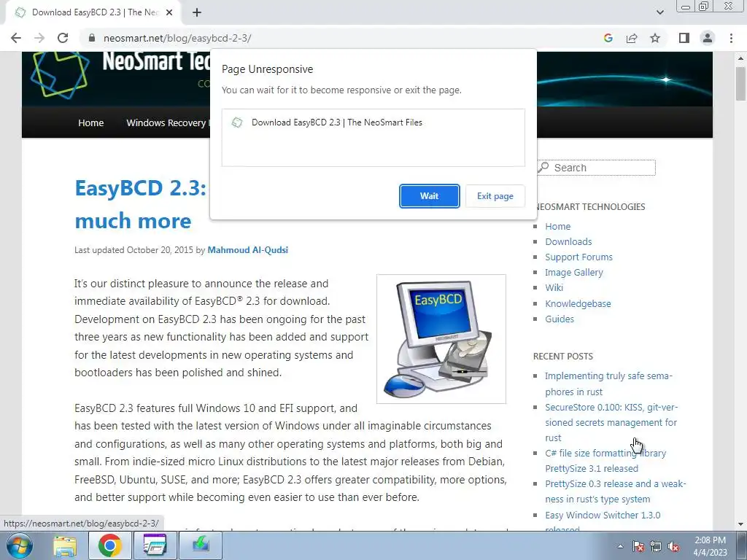This screenshot has height=560, width=747.
Task: Open the sidebar Home link
Action: click(558, 227)
